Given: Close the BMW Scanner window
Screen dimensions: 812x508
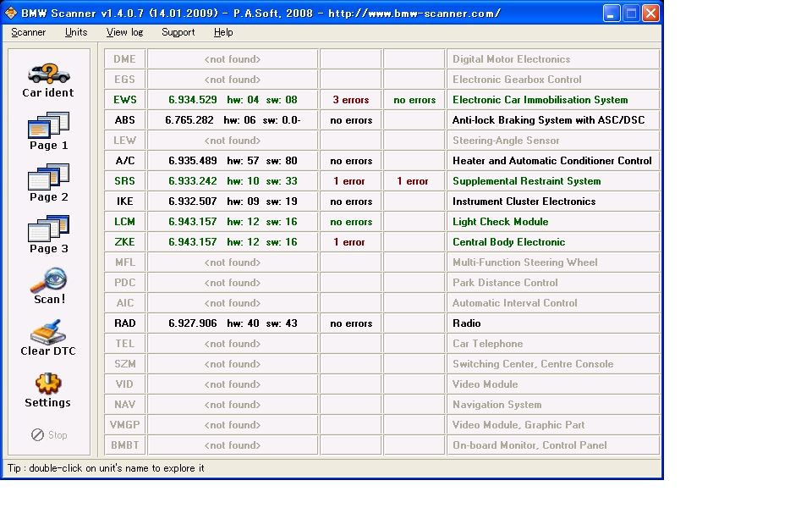Looking at the screenshot, I should coord(650,13).
